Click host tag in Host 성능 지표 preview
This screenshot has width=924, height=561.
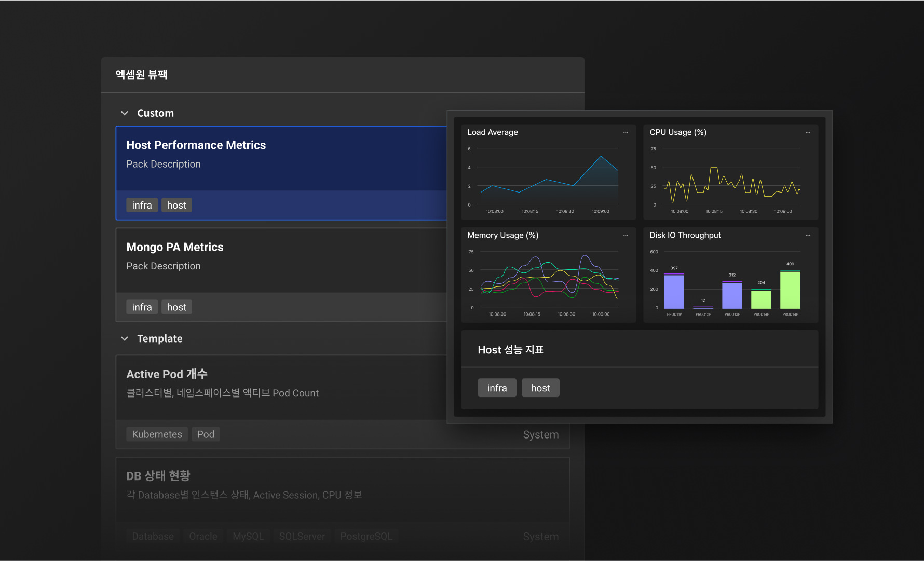pyautogui.click(x=540, y=388)
